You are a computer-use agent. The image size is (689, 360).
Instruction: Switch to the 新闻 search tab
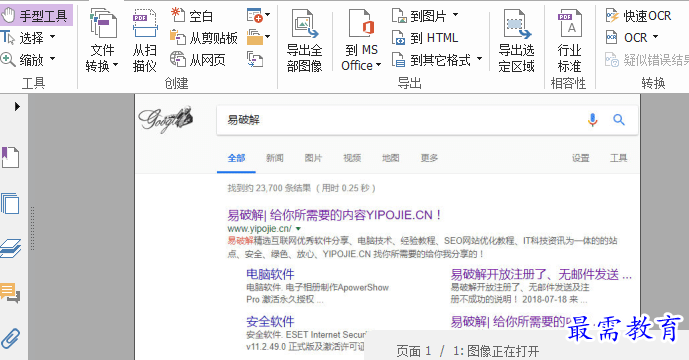(275, 158)
